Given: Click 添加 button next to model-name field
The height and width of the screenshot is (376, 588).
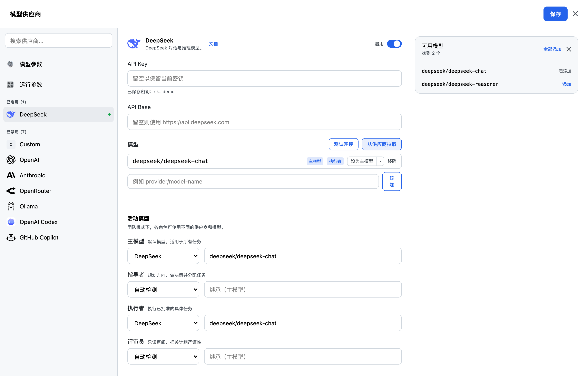Looking at the screenshot, I should click(392, 181).
